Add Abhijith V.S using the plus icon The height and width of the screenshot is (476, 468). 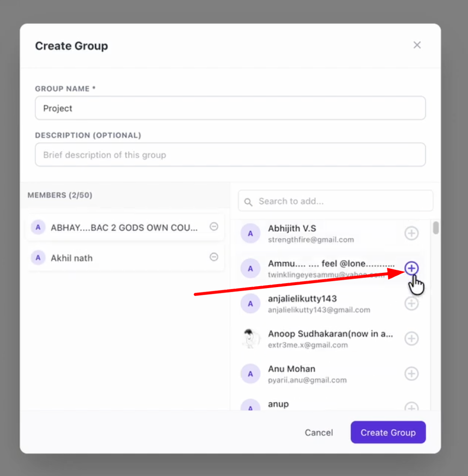(412, 233)
